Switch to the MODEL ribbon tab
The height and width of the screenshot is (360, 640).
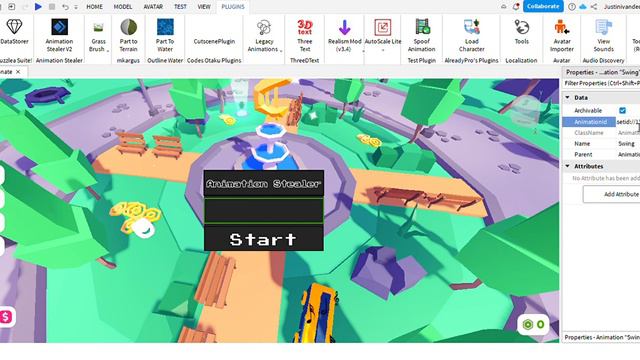122,7
